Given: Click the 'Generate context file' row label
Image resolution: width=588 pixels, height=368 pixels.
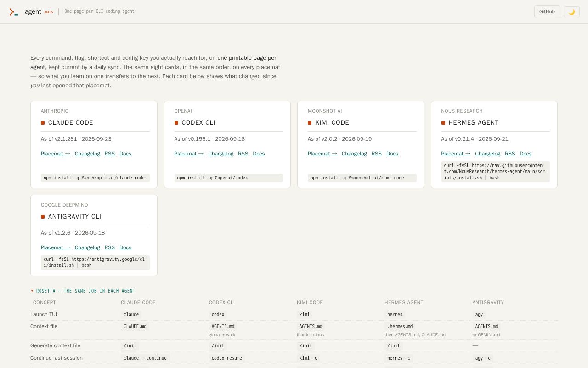Looking at the screenshot, I should click(55, 345).
